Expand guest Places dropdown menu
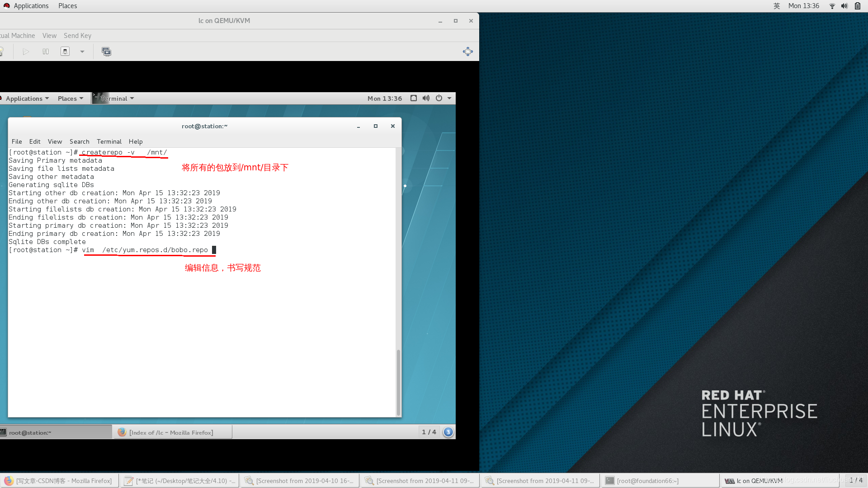 71,99
